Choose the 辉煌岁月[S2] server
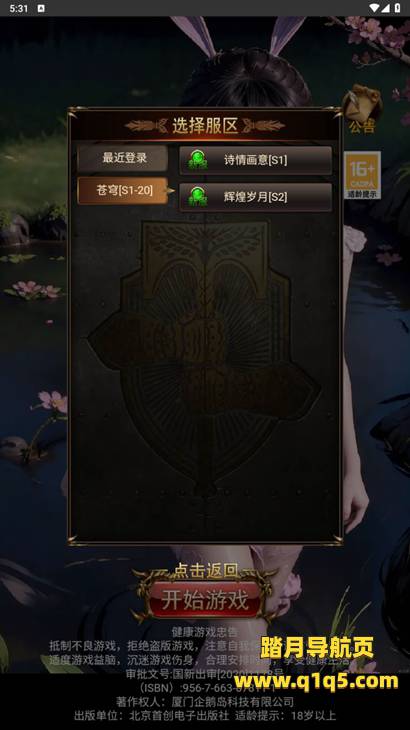This screenshot has width=410, height=730. point(255,197)
